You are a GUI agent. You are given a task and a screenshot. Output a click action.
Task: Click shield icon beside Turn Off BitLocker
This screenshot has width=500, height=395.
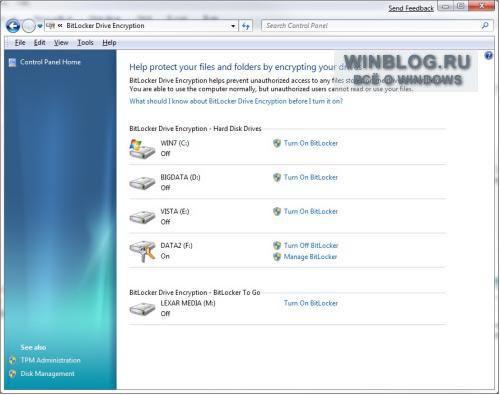tap(277, 246)
